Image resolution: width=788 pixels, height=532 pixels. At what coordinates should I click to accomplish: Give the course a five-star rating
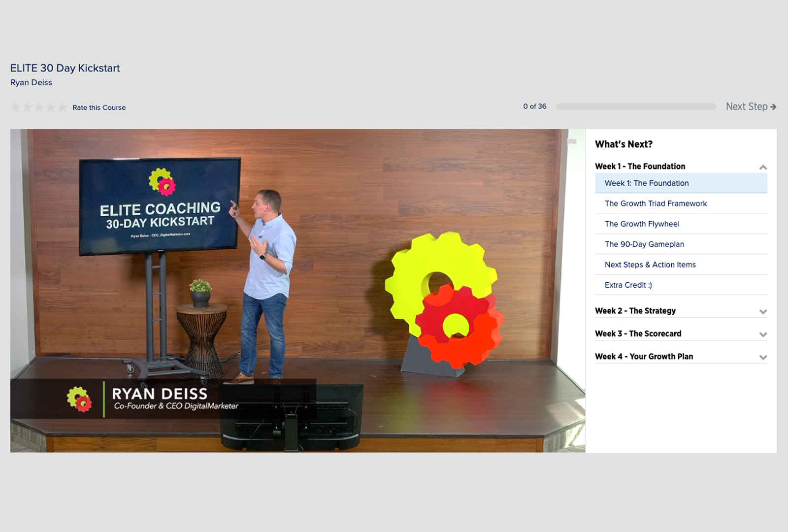(x=62, y=107)
